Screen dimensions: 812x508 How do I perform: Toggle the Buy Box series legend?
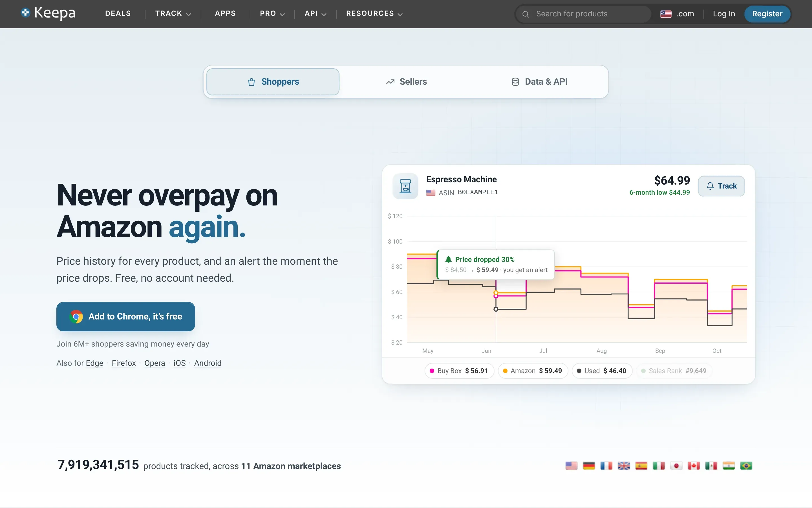(459, 371)
